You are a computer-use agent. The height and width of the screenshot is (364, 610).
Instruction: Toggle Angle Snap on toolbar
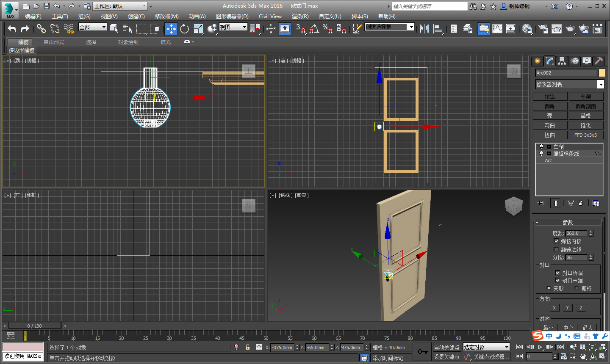[x=314, y=28]
